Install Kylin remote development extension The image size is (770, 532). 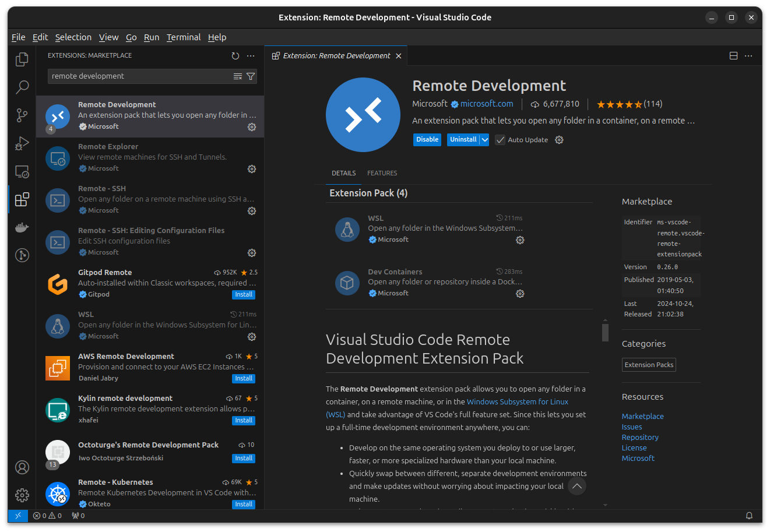[x=244, y=421]
